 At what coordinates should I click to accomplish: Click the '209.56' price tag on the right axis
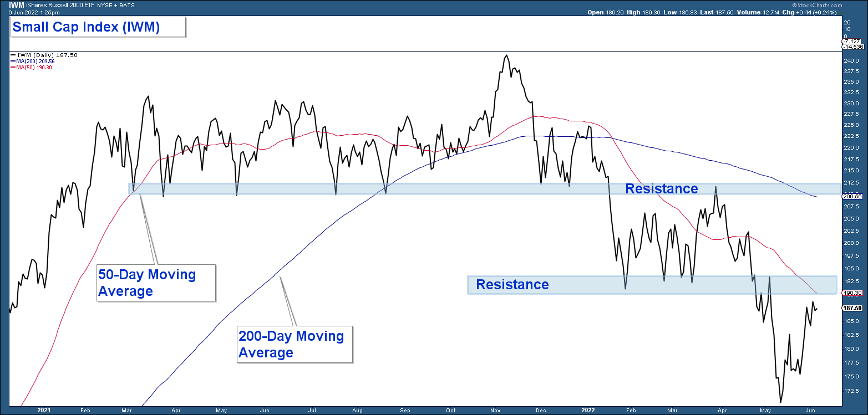851,196
